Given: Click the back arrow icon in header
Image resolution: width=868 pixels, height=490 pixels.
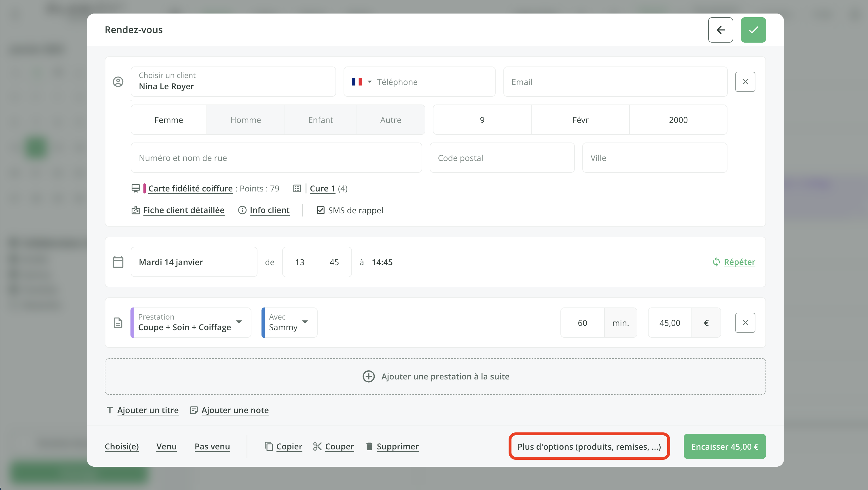Looking at the screenshot, I should [x=721, y=30].
